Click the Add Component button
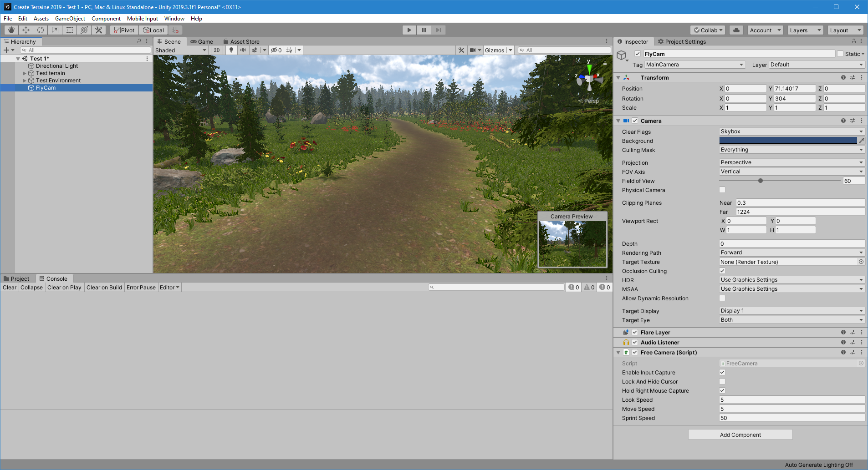868x470 pixels. (740, 435)
